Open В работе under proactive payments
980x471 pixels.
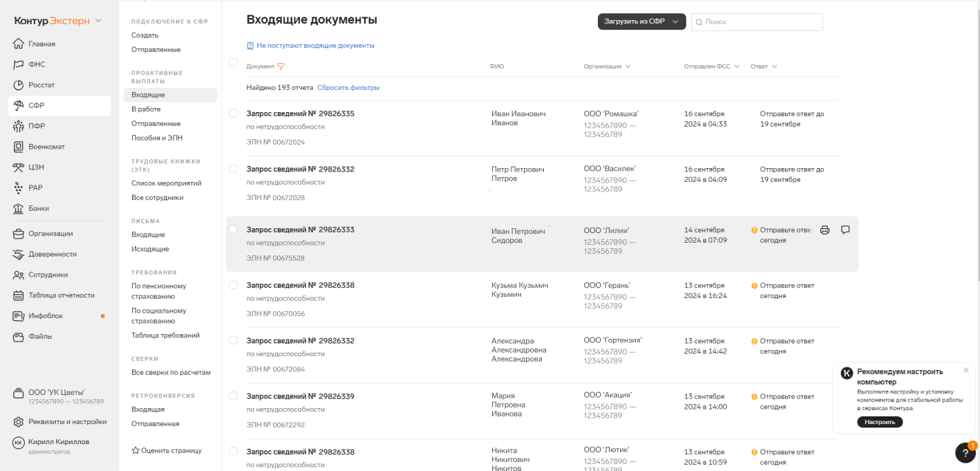click(x=146, y=109)
